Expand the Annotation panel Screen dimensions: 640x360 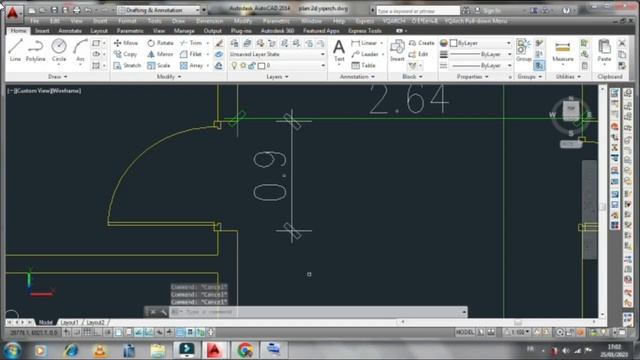pyautogui.click(x=356, y=77)
